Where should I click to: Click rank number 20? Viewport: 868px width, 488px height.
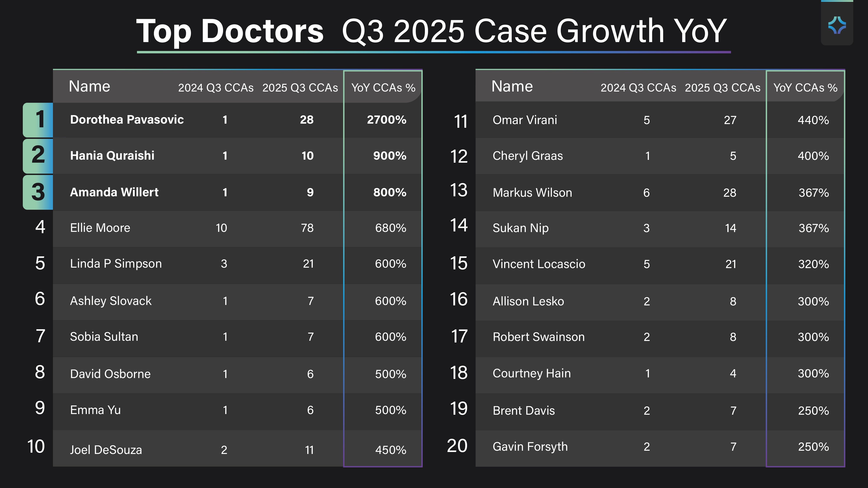pos(457,446)
